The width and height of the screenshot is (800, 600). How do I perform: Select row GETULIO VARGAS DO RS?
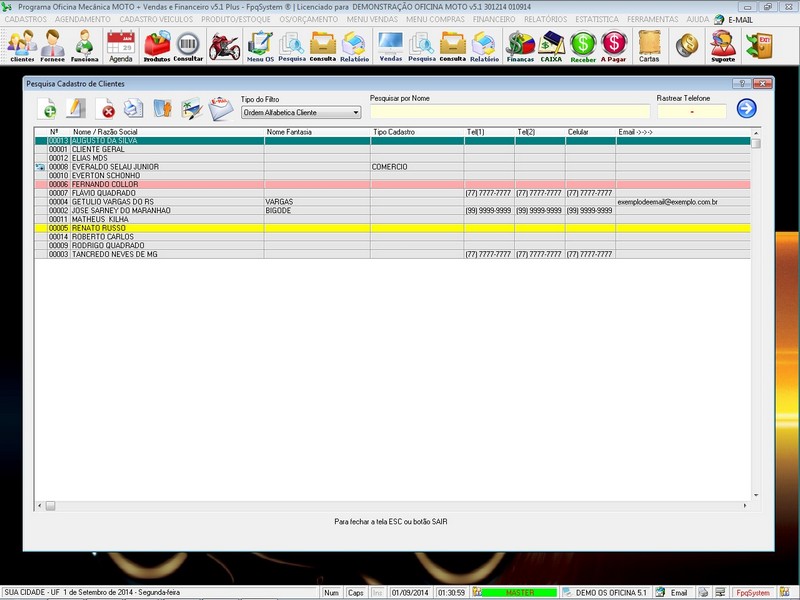[392, 202]
